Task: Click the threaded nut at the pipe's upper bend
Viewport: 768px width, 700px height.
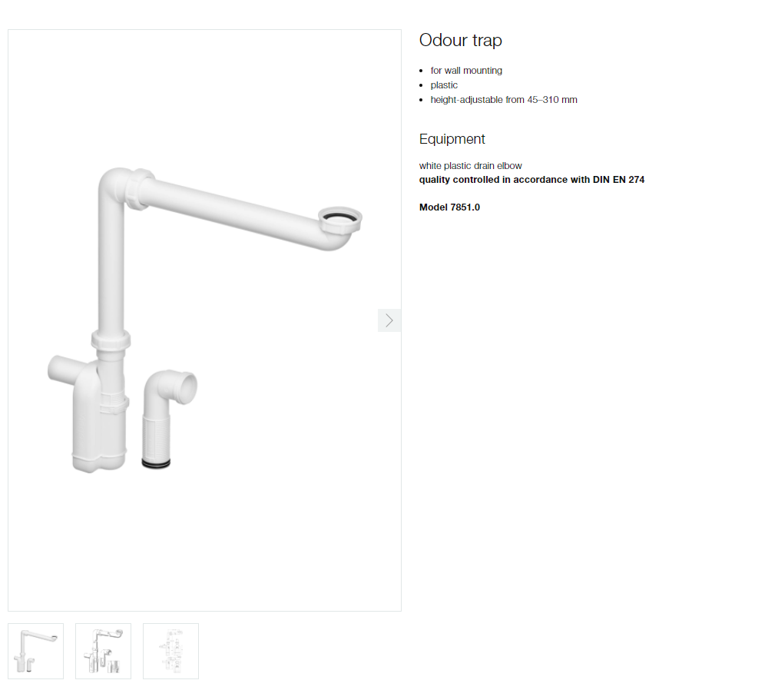Action: point(141,189)
